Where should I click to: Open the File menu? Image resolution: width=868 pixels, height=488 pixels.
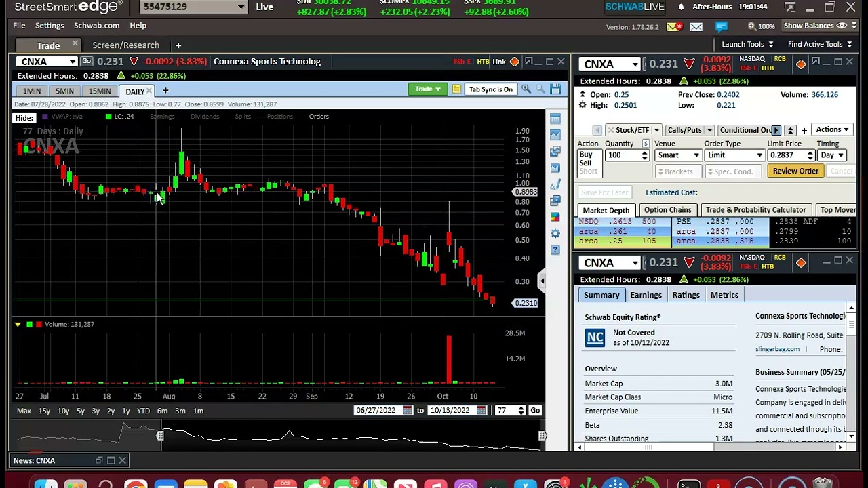[x=19, y=26]
